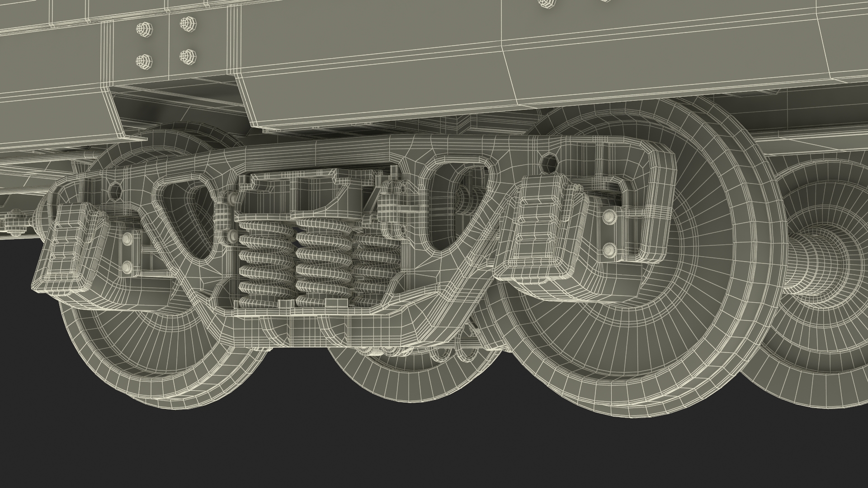Image resolution: width=868 pixels, height=488 pixels.
Task: Click the lower-right bolt of four-bolt group
Action: tap(187, 56)
